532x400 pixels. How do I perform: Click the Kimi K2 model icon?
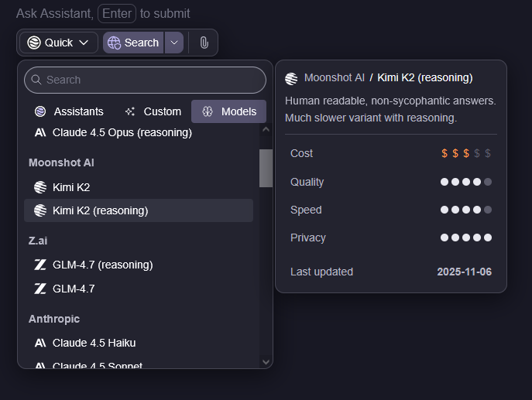pos(40,186)
